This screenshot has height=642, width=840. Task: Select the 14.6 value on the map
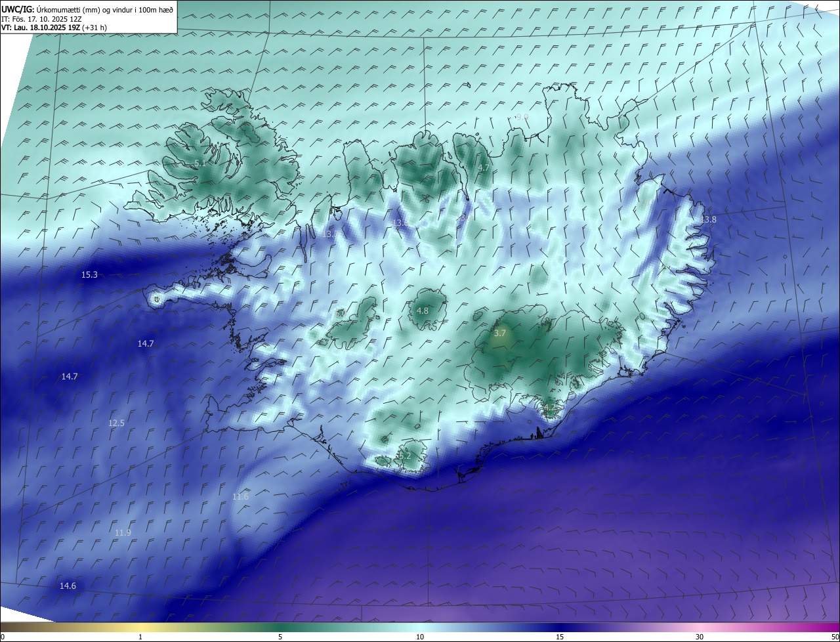click(68, 586)
